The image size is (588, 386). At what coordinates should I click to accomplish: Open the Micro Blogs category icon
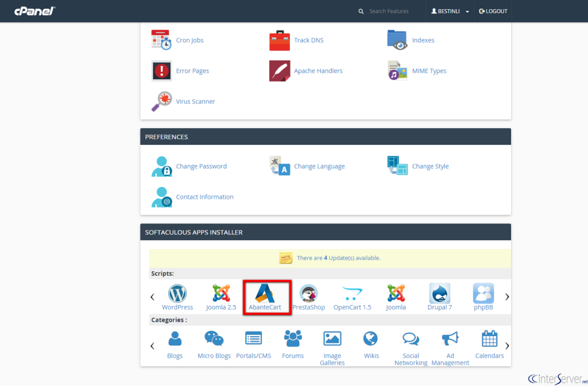pos(214,339)
